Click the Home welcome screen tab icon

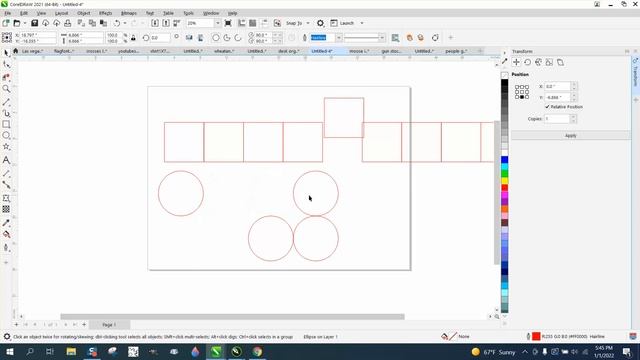16,51
